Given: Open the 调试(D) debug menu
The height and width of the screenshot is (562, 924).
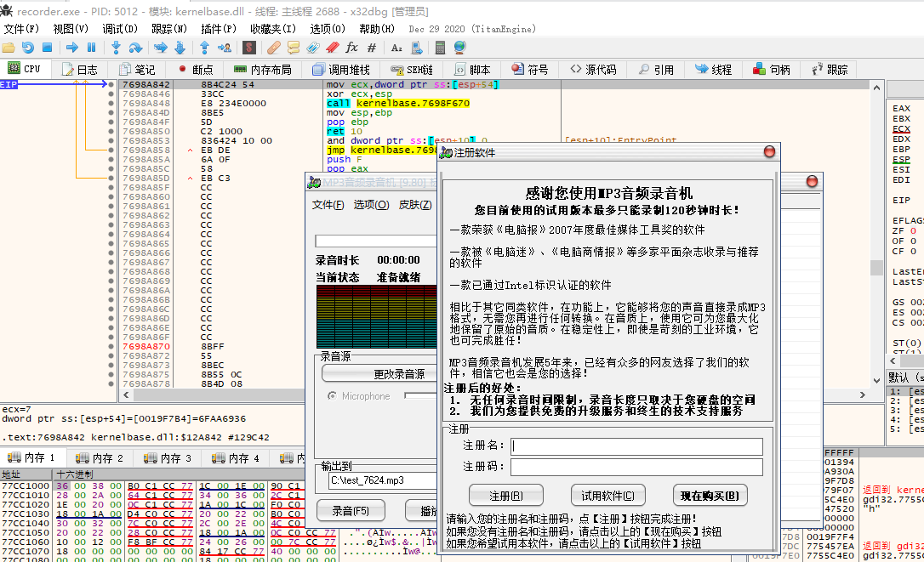Looking at the screenshot, I should [x=120, y=29].
